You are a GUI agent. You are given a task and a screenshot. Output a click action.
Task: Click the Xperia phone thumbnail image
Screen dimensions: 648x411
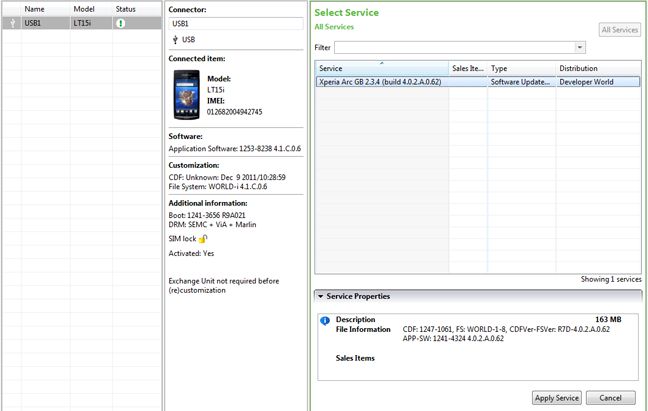coord(187,95)
